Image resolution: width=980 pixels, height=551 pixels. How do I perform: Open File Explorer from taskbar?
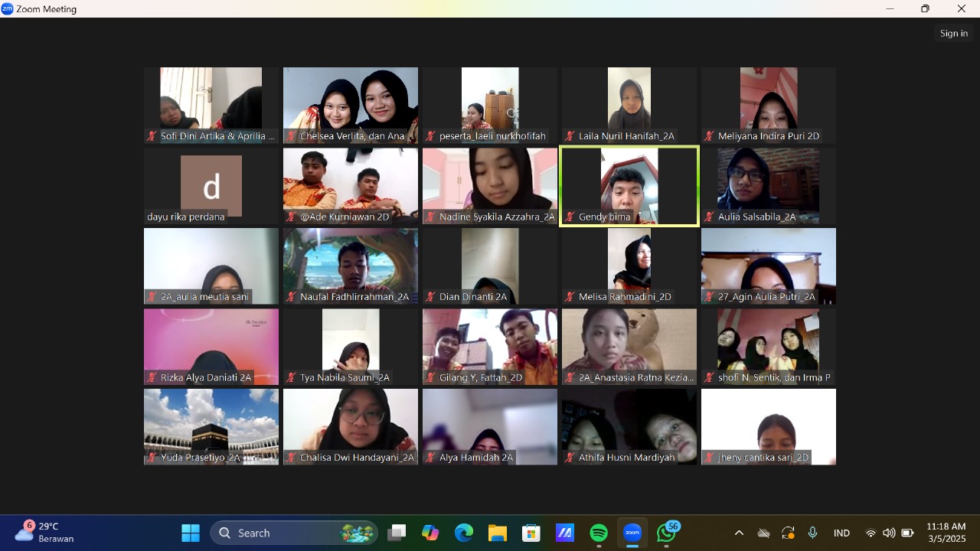click(498, 533)
